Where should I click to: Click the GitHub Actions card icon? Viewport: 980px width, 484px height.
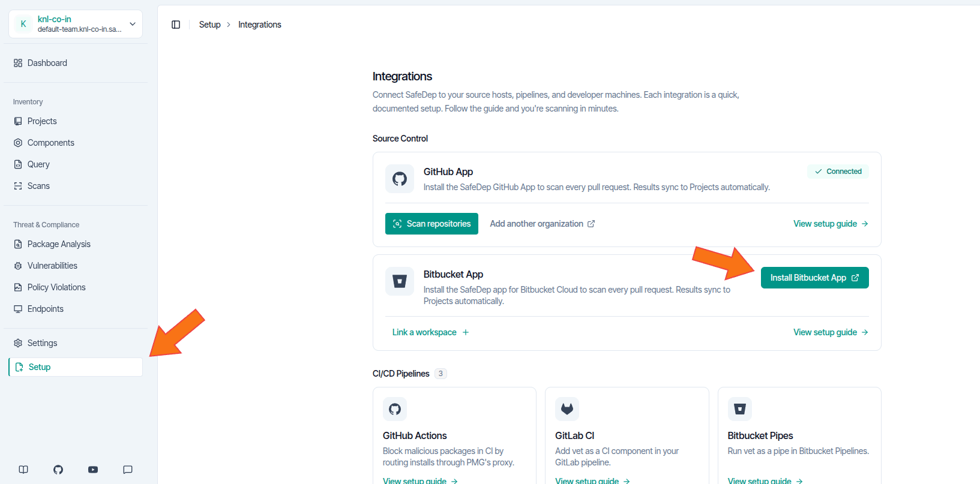pyautogui.click(x=395, y=409)
